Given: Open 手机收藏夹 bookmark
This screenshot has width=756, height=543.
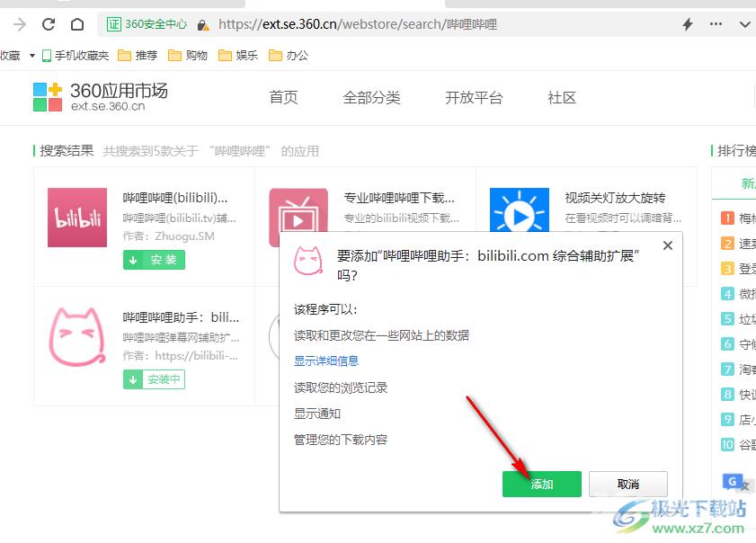Looking at the screenshot, I should point(76,56).
